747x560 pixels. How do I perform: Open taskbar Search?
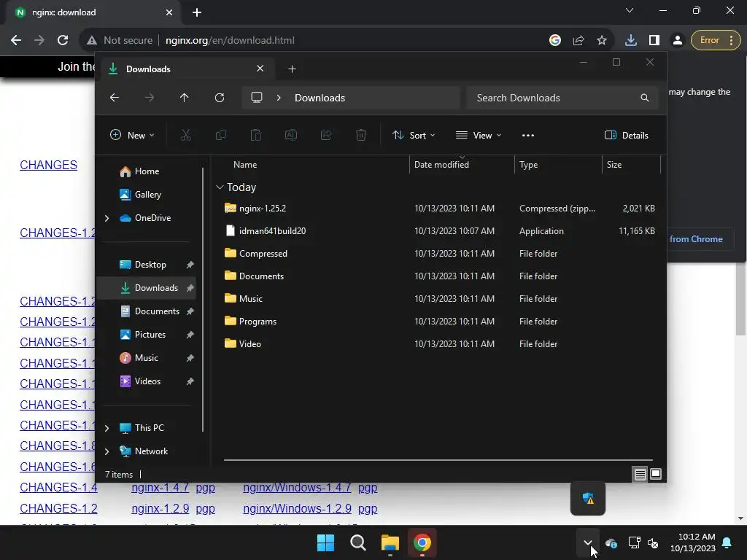(x=357, y=542)
